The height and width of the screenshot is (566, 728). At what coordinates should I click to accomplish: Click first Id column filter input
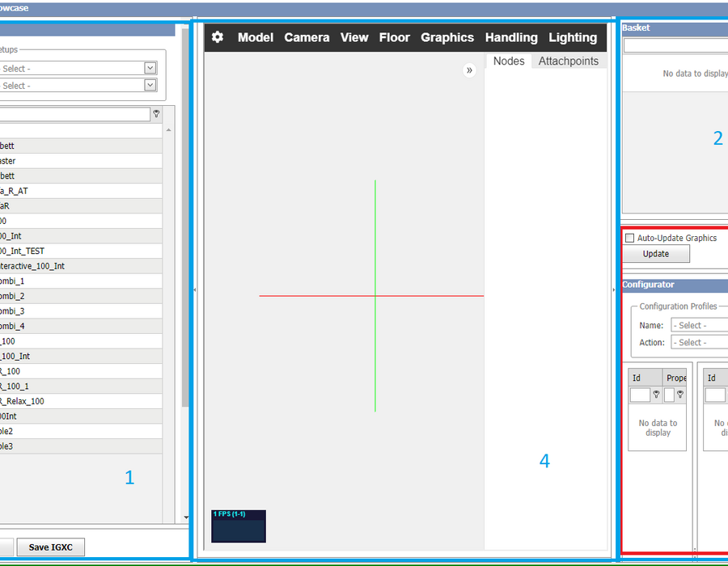coord(640,395)
